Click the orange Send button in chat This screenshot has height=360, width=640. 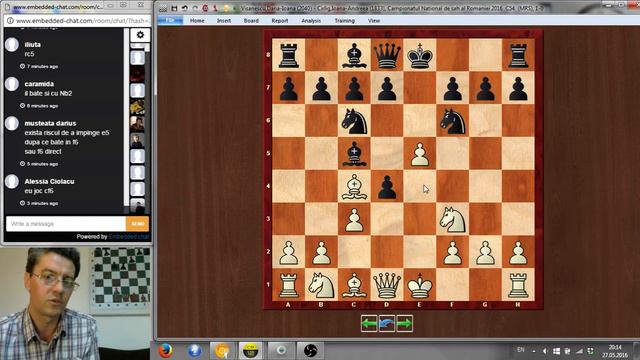click(x=138, y=224)
